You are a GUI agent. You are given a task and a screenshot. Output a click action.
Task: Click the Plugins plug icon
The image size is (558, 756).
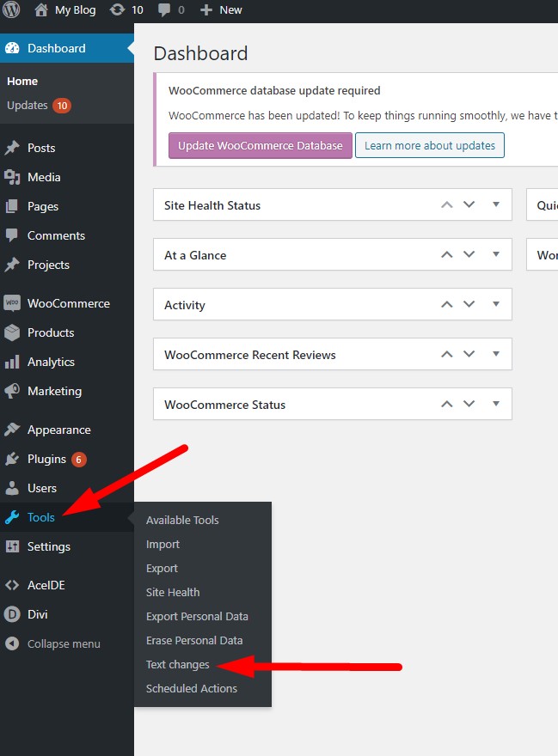click(12, 459)
